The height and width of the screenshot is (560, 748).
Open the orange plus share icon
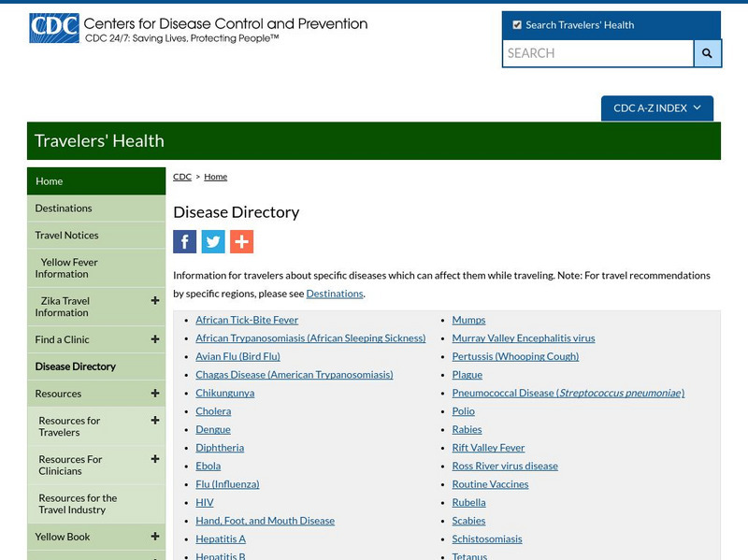coord(242,241)
